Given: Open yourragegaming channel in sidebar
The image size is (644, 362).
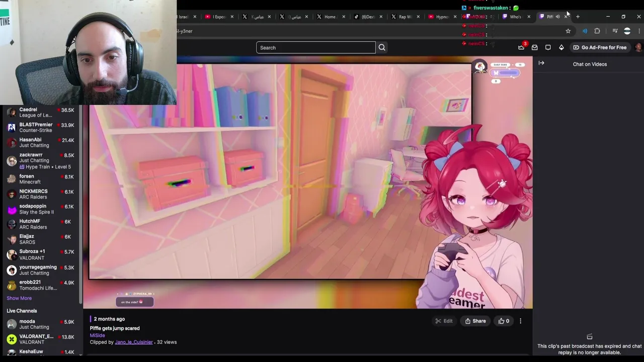Looking at the screenshot, I should (x=41, y=270).
